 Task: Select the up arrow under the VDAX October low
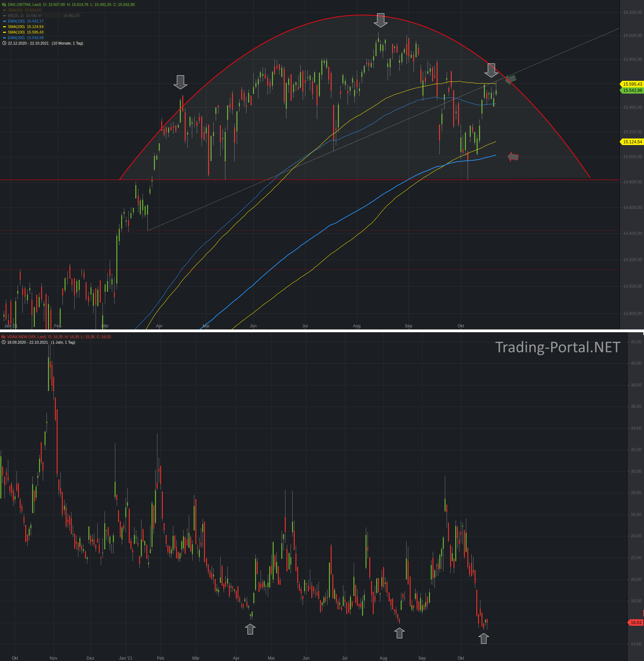(484, 639)
